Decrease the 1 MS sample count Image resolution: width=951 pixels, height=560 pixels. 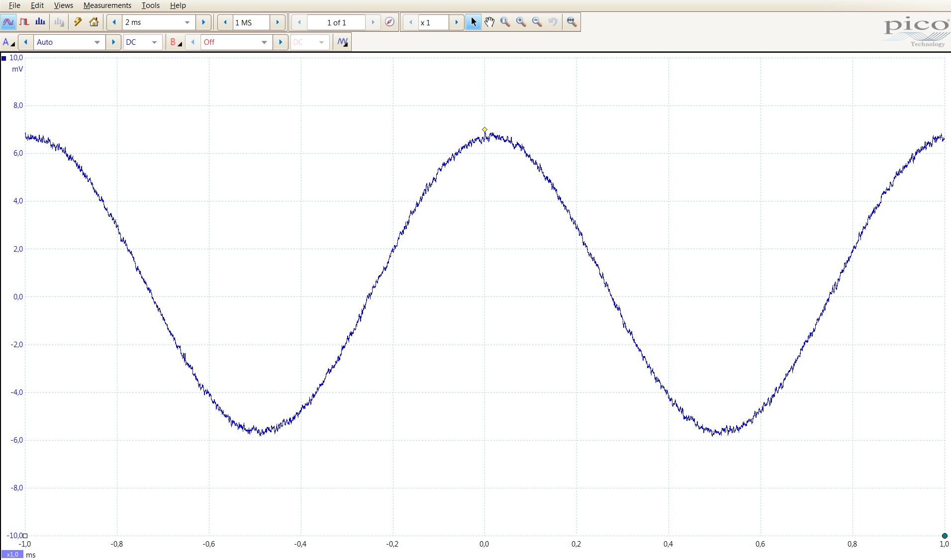[x=225, y=22]
